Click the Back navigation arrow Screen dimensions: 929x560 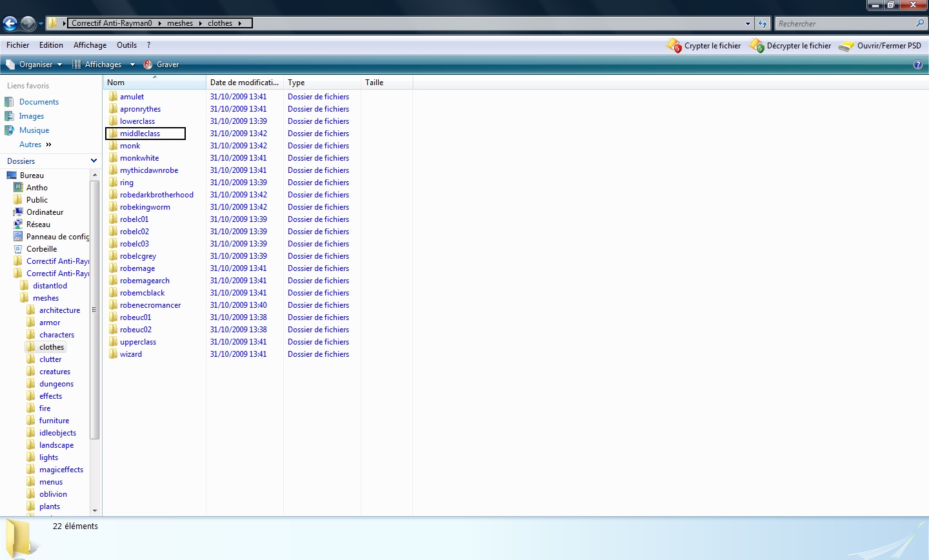click(x=10, y=24)
